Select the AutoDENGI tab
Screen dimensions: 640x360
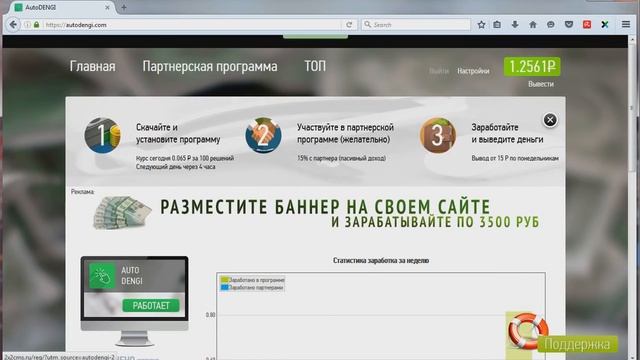pos(61,7)
